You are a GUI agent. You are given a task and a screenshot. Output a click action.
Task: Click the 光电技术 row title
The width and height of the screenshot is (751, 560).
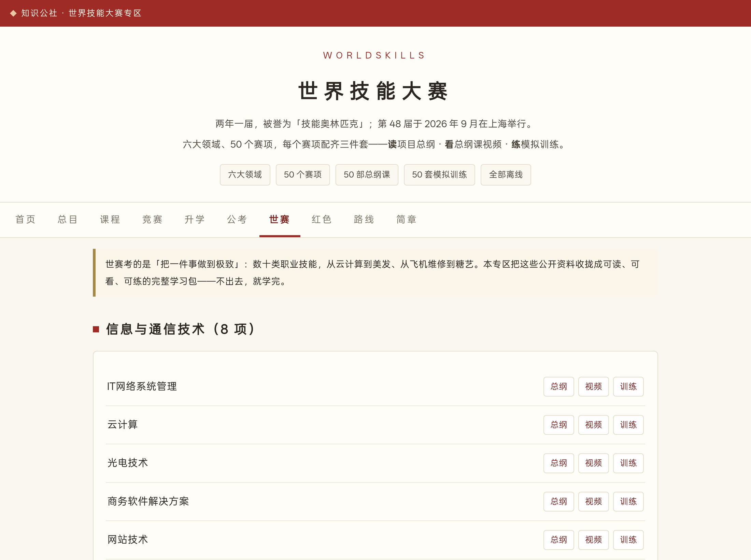point(128,463)
